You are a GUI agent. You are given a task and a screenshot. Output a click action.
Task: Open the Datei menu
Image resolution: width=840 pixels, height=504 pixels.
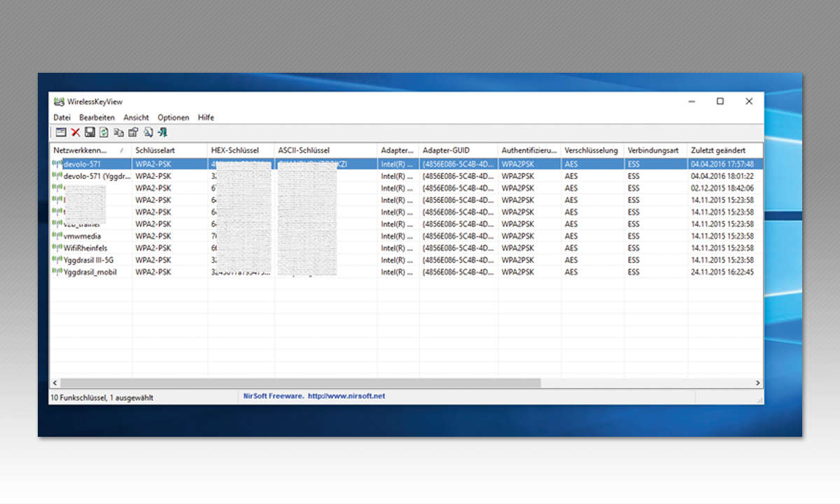62,118
